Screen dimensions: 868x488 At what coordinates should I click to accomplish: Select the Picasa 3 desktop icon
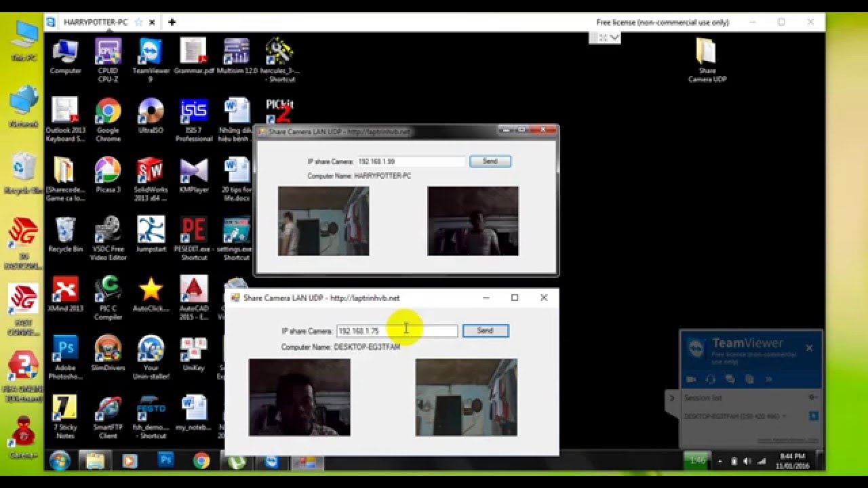108,175
